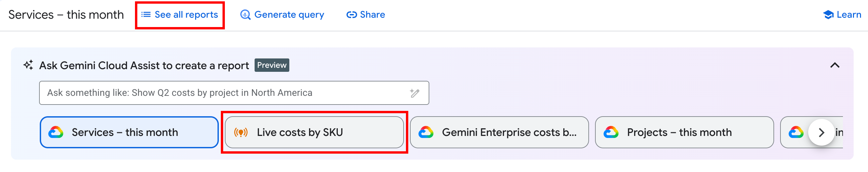Show more report chips with right arrow
Image resolution: width=868 pixels, height=172 pixels.
(x=821, y=132)
